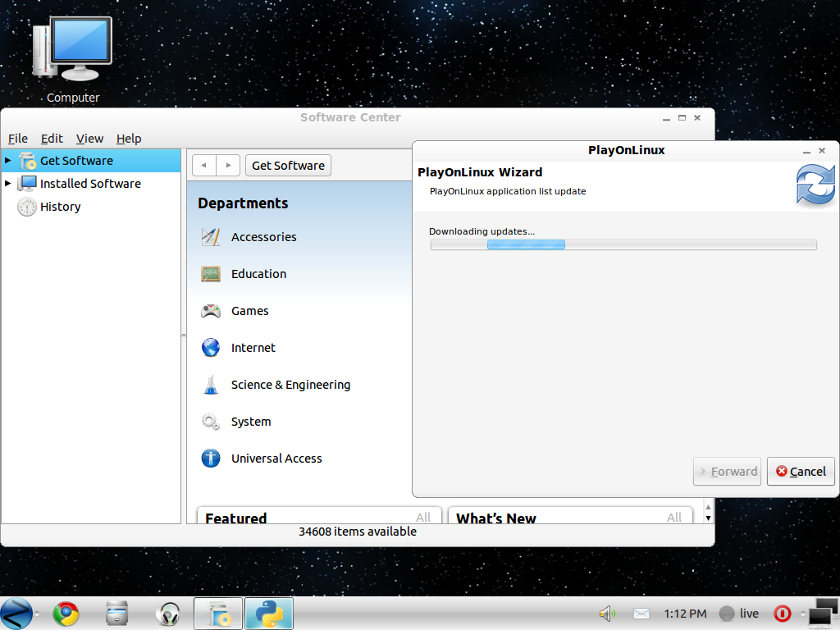The image size is (840, 630).
Task: Select the Accessories department label
Action: [x=263, y=237]
